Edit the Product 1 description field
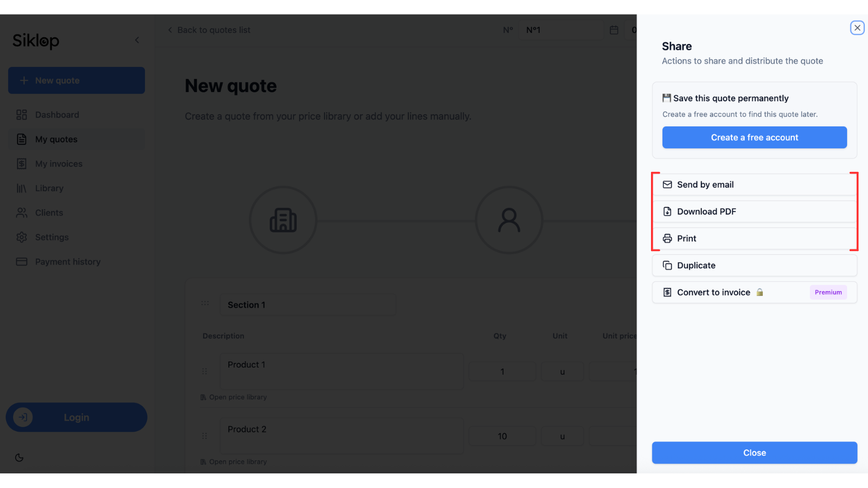Image resolution: width=868 pixels, height=488 pixels. [x=342, y=371]
